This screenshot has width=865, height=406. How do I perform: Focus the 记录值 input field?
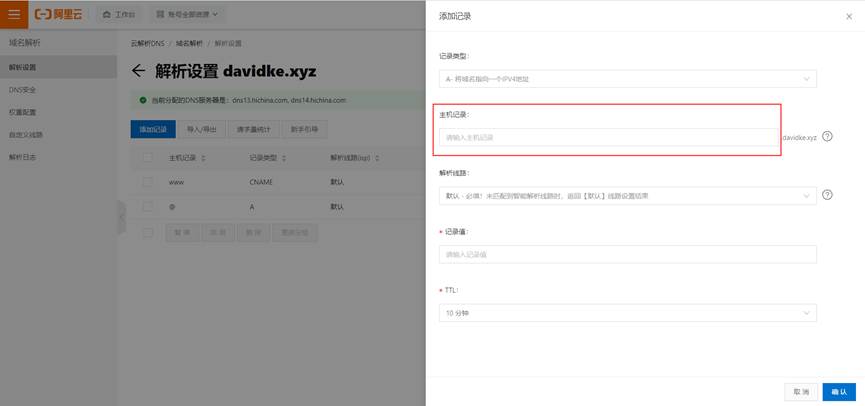[628, 254]
